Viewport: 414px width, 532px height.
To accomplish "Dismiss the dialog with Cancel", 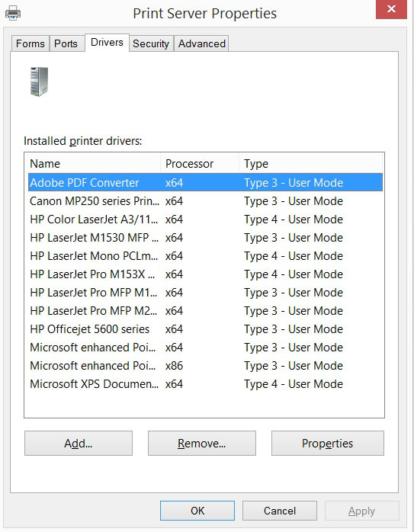I will (x=280, y=511).
